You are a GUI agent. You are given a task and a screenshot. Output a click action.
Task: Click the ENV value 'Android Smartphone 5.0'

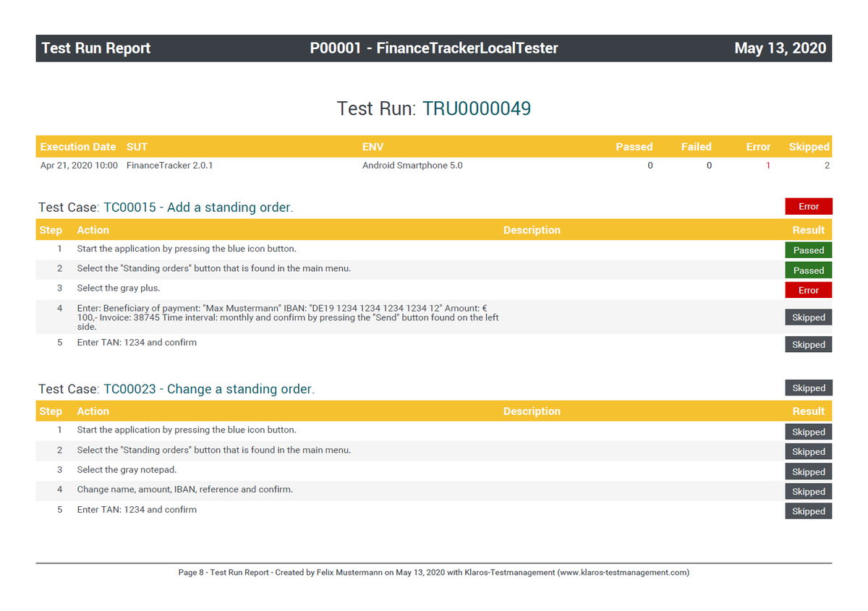coord(412,166)
